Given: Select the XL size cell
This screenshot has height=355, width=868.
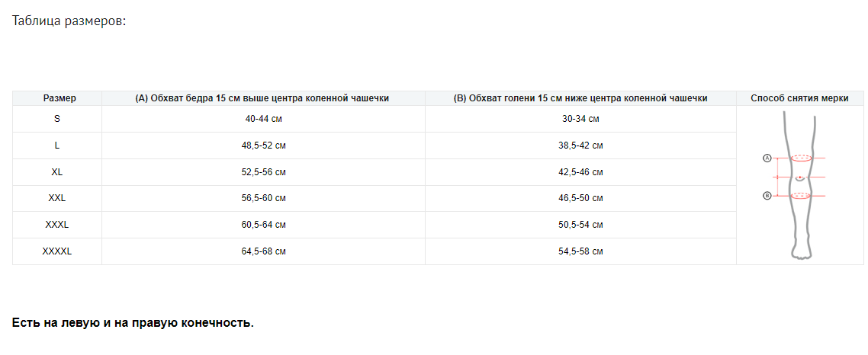Looking at the screenshot, I should [57, 172].
